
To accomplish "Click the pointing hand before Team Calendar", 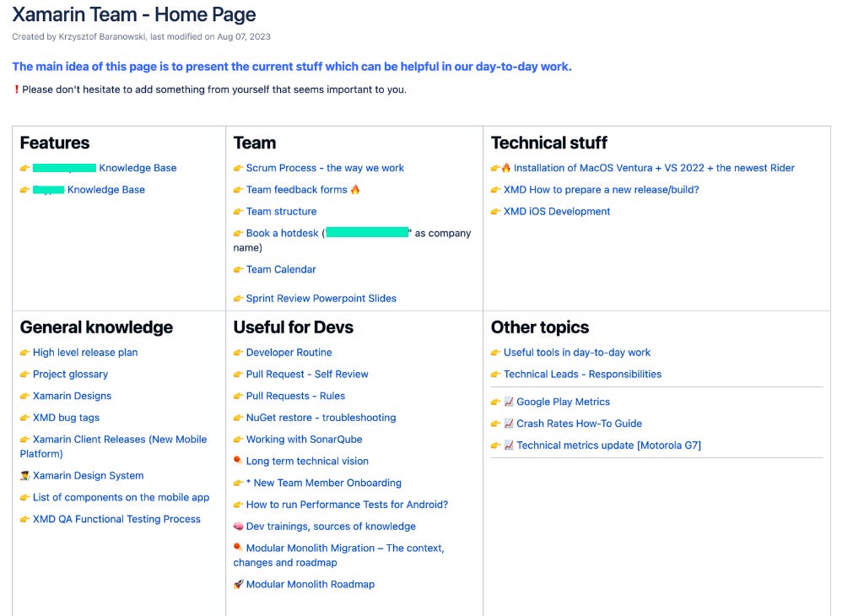I will point(238,269).
